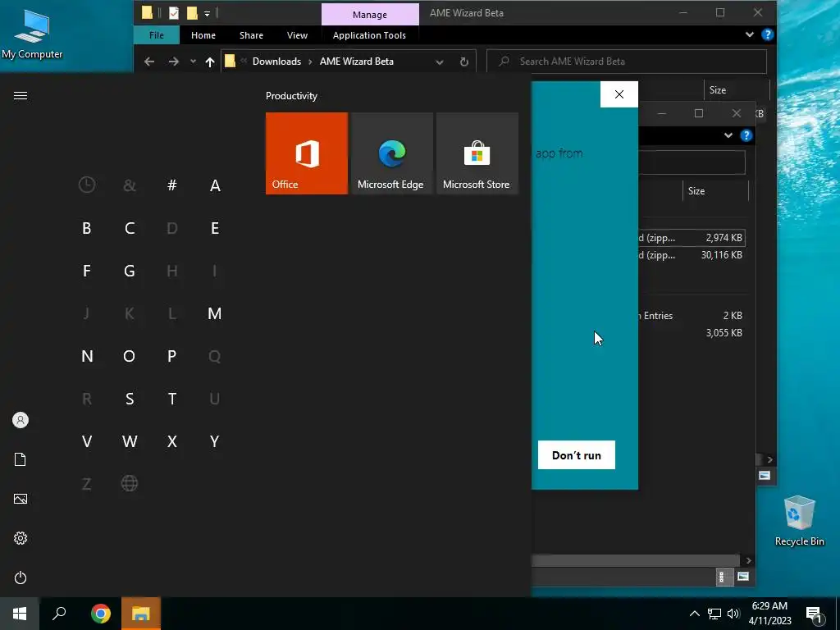Open the Microsoft Store tile
Viewport: 840px width, 630px height.
pyautogui.click(x=477, y=153)
